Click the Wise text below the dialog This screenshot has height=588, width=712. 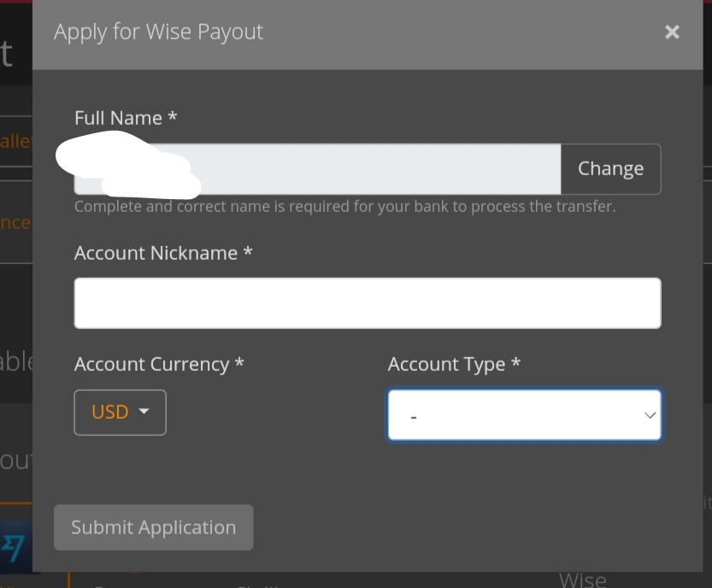583,580
